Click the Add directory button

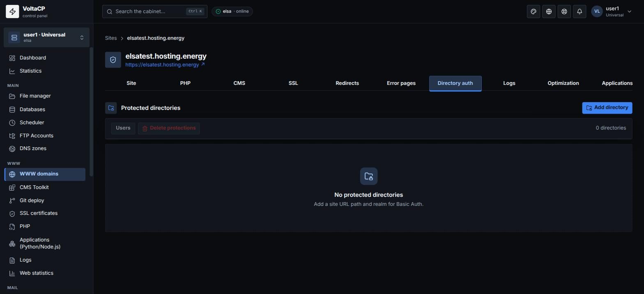pyautogui.click(x=607, y=108)
